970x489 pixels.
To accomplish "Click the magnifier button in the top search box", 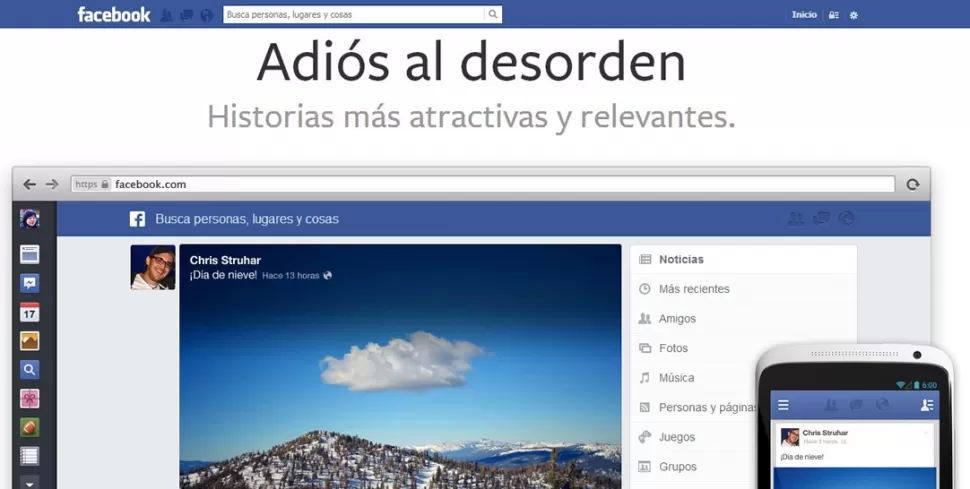I will click(x=492, y=15).
